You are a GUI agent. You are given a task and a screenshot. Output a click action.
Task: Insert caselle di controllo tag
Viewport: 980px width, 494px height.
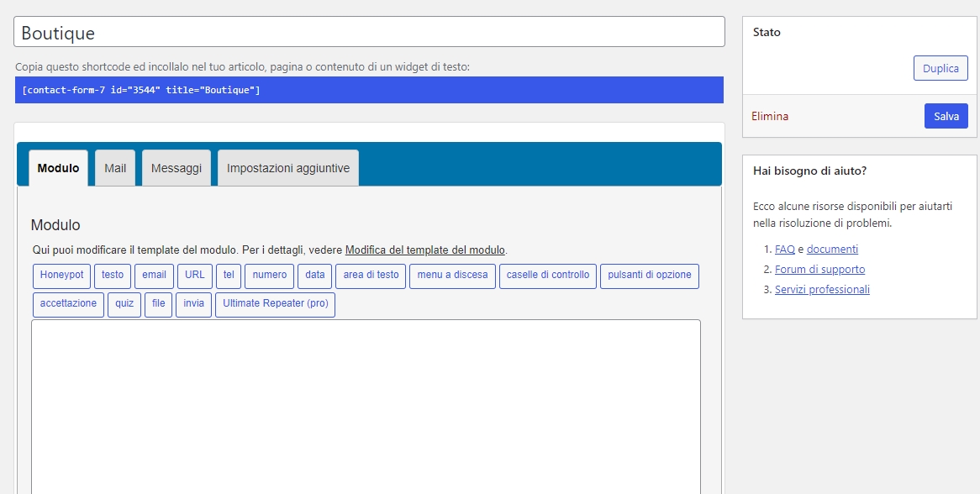[548, 276]
